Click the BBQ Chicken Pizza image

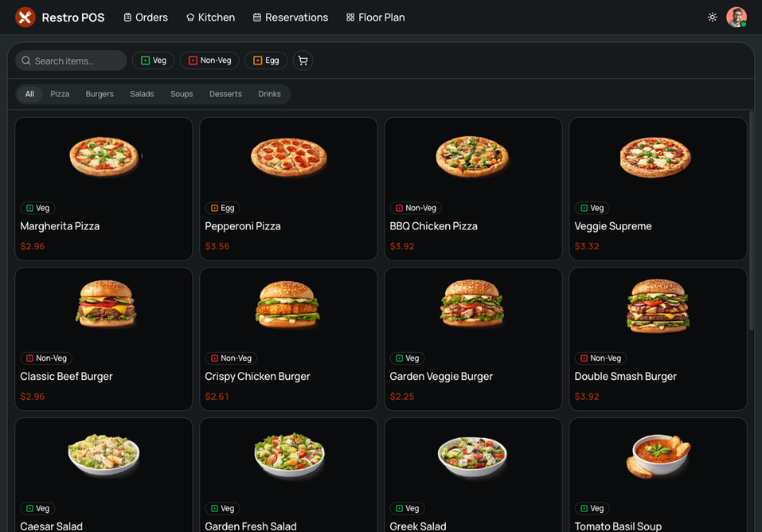pyautogui.click(x=472, y=157)
